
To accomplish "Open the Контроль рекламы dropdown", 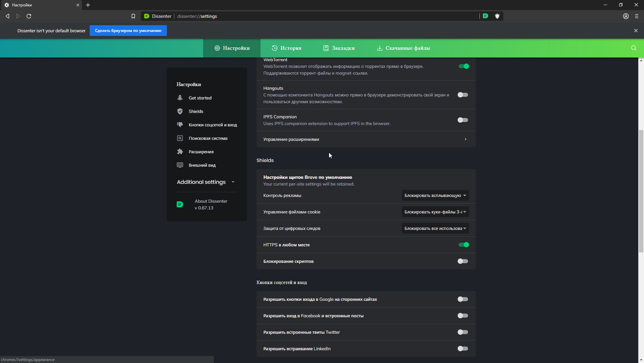I will (435, 195).
